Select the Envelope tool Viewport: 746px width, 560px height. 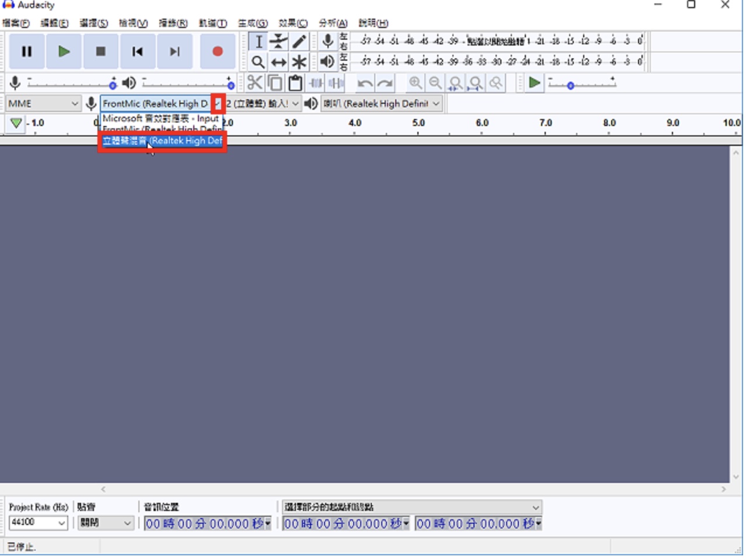click(279, 41)
